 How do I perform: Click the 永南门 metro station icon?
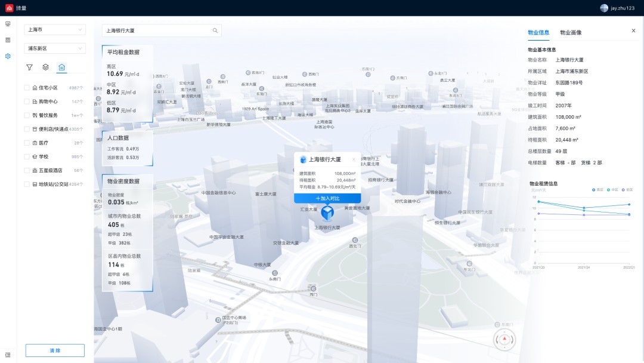(275, 273)
